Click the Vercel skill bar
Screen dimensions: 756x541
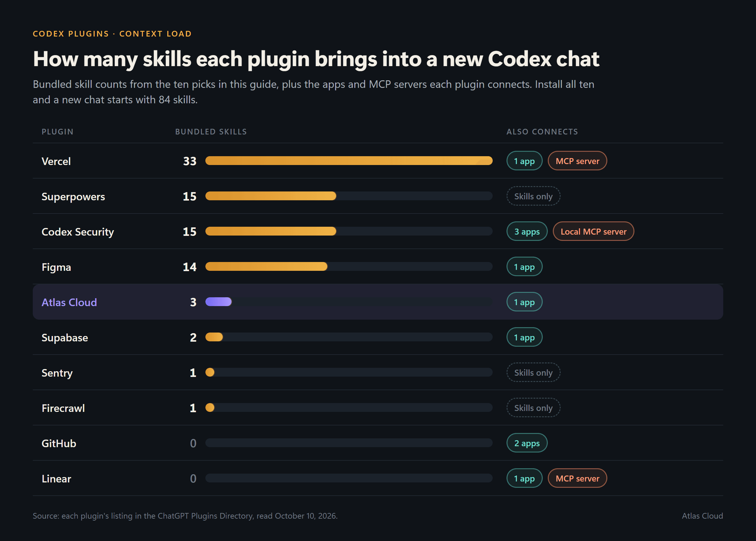point(349,161)
